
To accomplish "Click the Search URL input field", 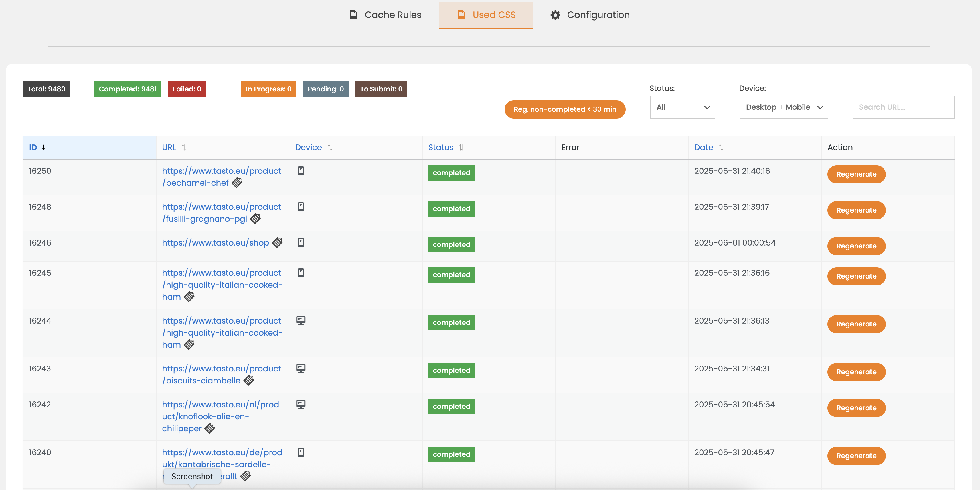I will click(x=903, y=107).
